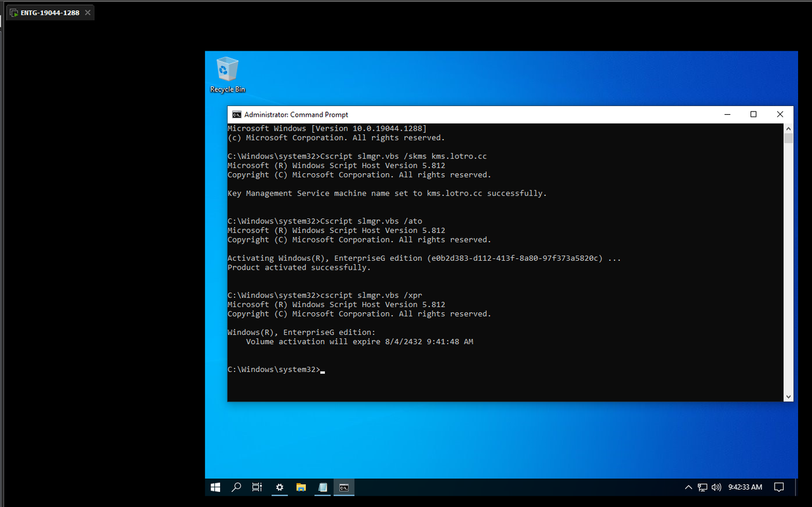This screenshot has height=507, width=812.
Task: Open taskbar Search magnifier
Action: pos(236,487)
